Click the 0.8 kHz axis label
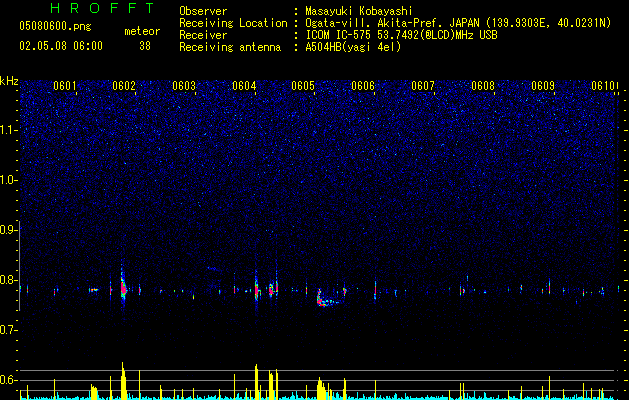This screenshot has width=629, height=400. (9, 280)
